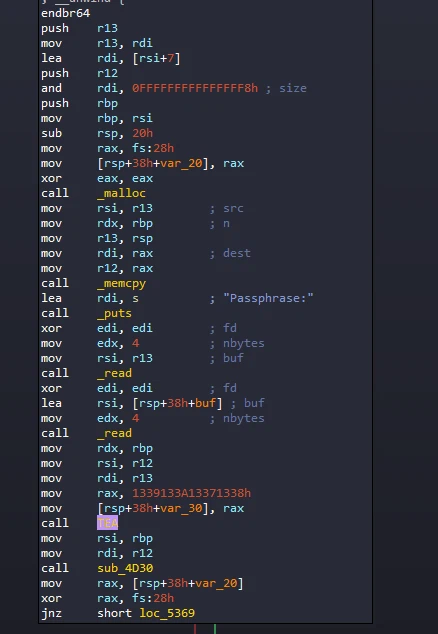The height and width of the screenshot is (634, 438).
Task: Click the [rsi+7] operand
Action: click(156, 59)
